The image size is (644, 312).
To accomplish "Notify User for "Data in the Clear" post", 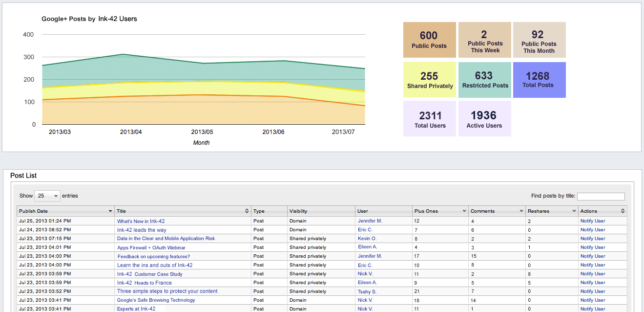I will click(593, 239).
